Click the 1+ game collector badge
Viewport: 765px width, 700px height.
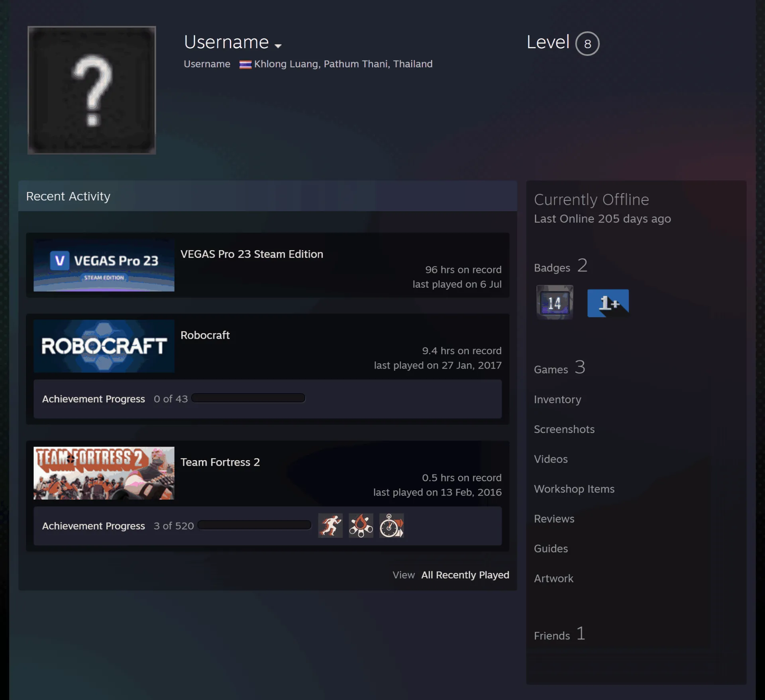tap(608, 303)
